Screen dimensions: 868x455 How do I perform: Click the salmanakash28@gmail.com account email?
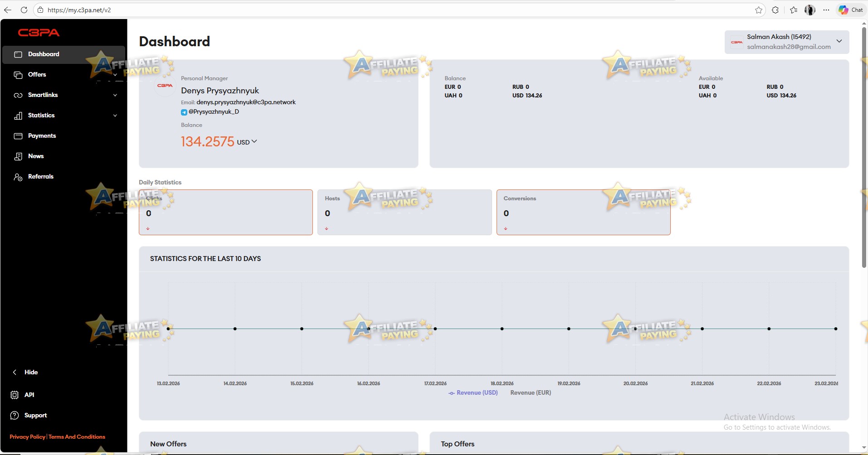click(x=789, y=47)
